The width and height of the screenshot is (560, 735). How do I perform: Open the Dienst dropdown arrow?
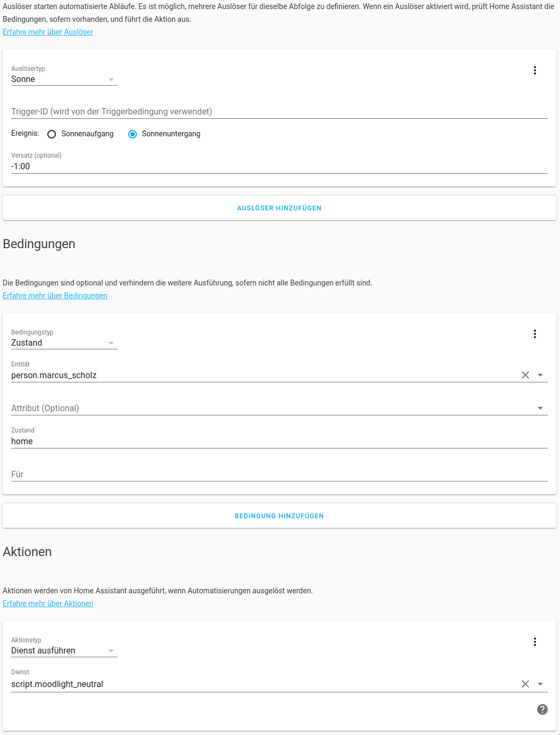(540, 684)
